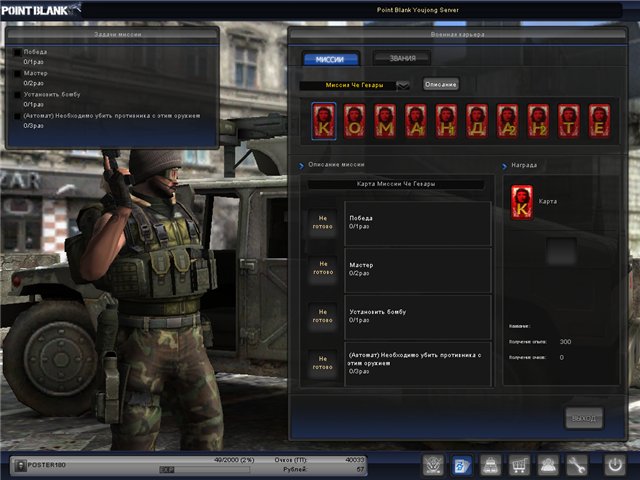Click Не готово status for Установить бомбу
This screenshot has width=640, height=480.
(322, 316)
